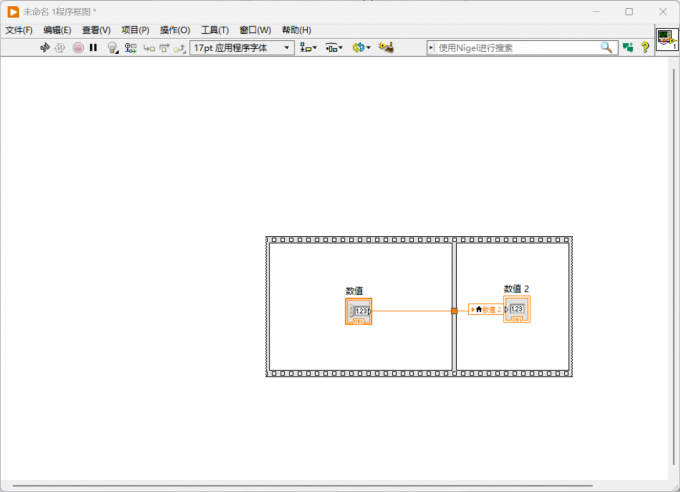Click the 数值 label text

[x=354, y=291]
